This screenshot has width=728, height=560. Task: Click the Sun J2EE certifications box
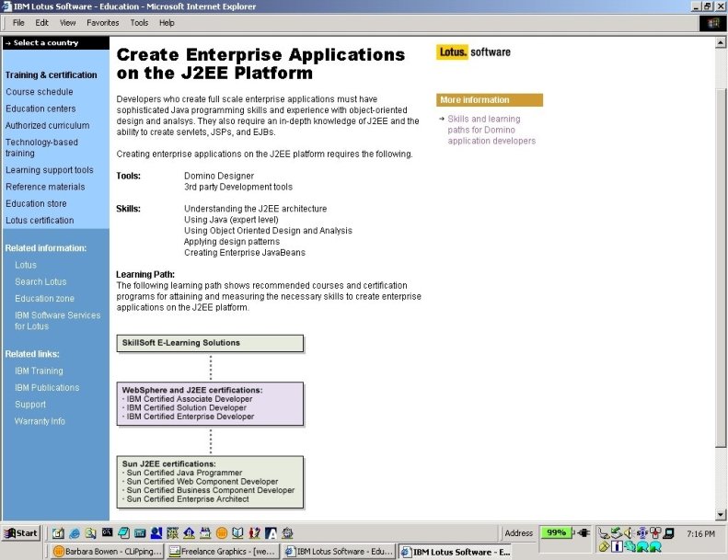pos(210,482)
